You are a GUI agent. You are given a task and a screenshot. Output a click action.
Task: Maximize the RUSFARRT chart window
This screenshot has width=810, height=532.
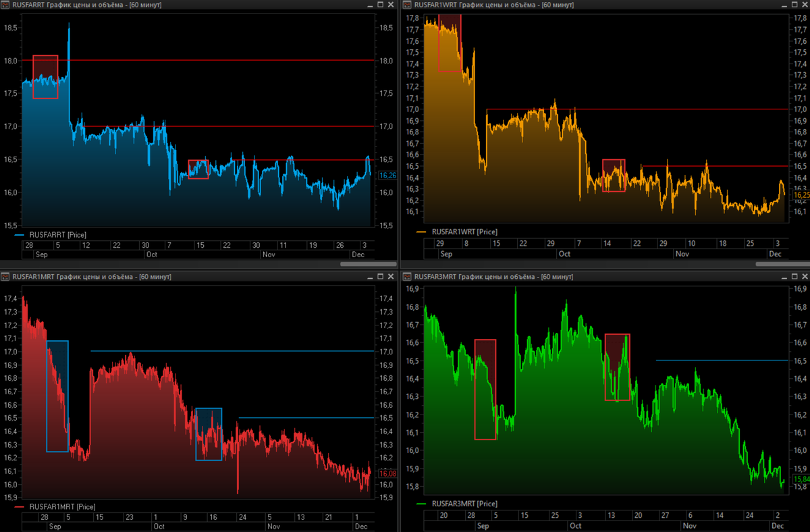(x=381, y=5)
